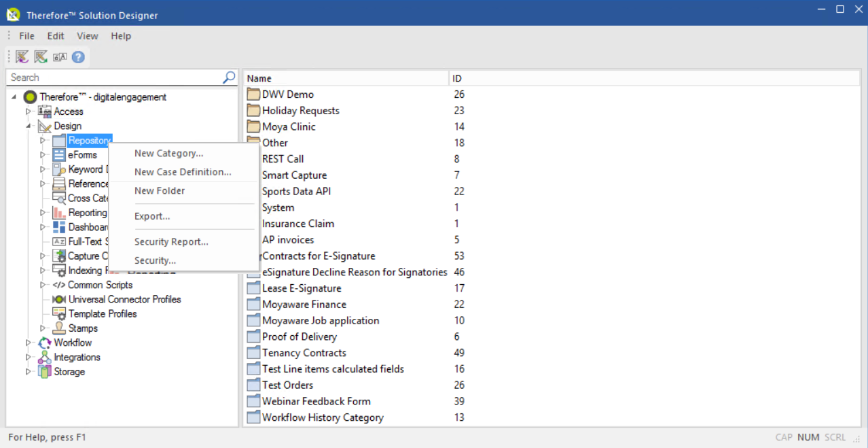Click the Full-Text AZ icon
Image resolution: width=868 pixels, height=448 pixels.
pos(59,241)
